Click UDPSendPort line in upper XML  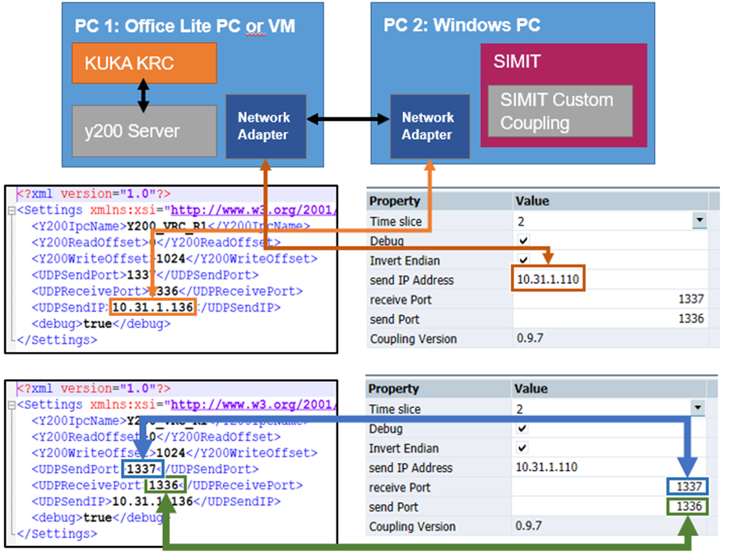point(145,275)
